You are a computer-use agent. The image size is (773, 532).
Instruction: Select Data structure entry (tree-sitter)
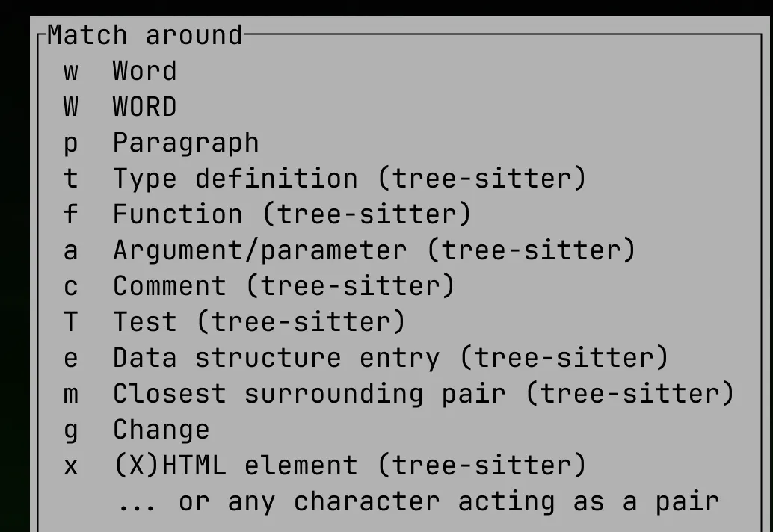click(x=390, y=359)
